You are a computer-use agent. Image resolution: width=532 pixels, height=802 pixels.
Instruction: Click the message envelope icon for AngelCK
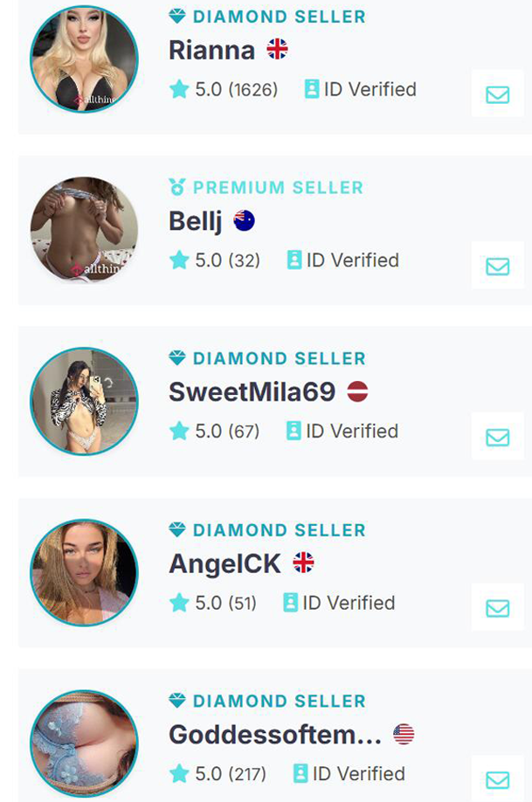497,608
